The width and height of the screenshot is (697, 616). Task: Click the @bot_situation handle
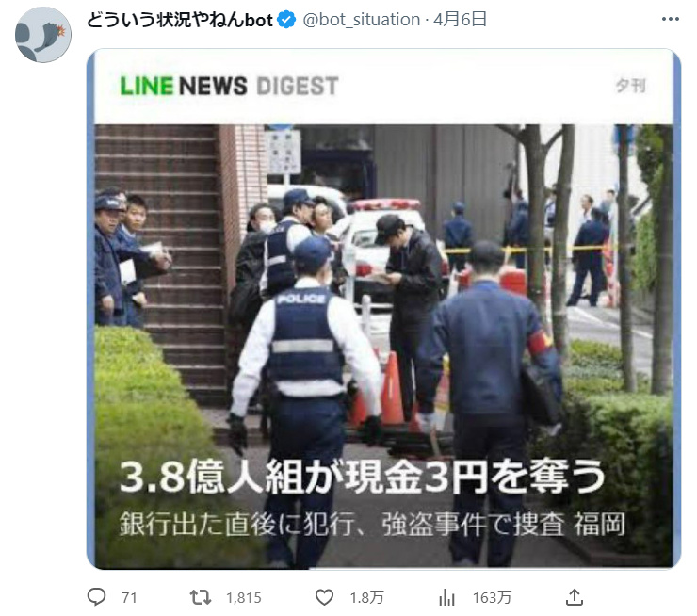tap(361, 20)
